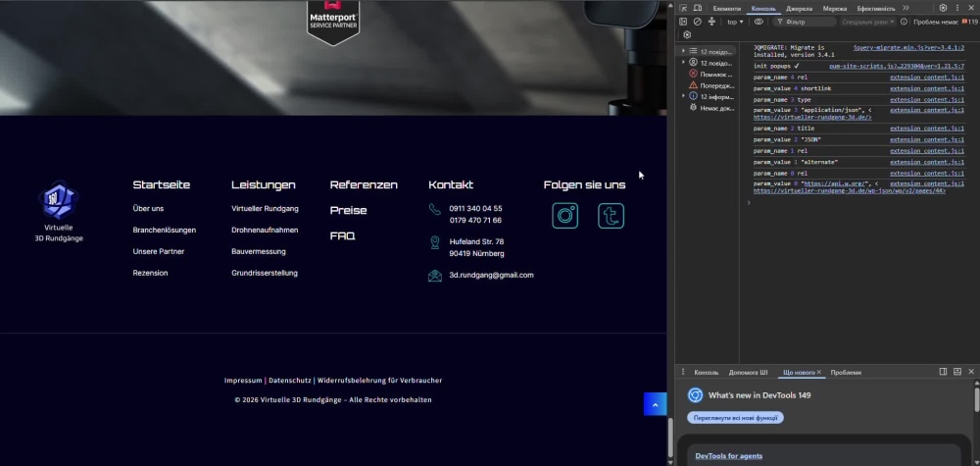
Task: Open console settings gear below toolbar
Action: click(687, 35)
